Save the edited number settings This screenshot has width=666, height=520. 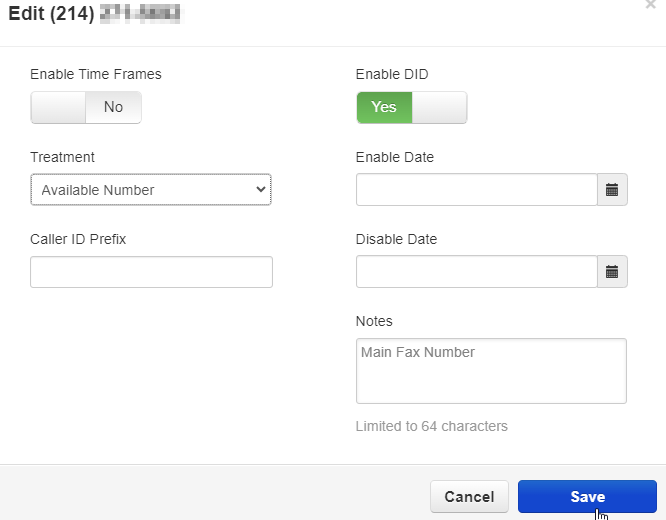tap(587, 497)
